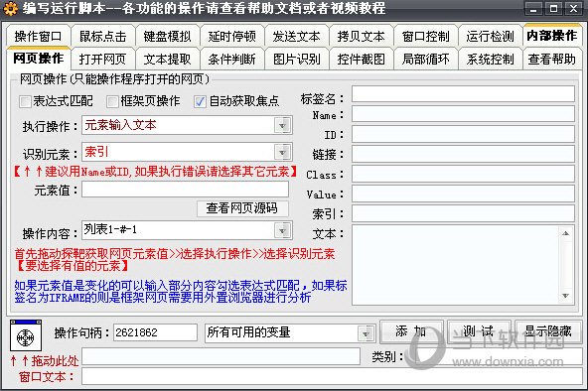Click the 窗口文本 input field

[x=332, y=376]
